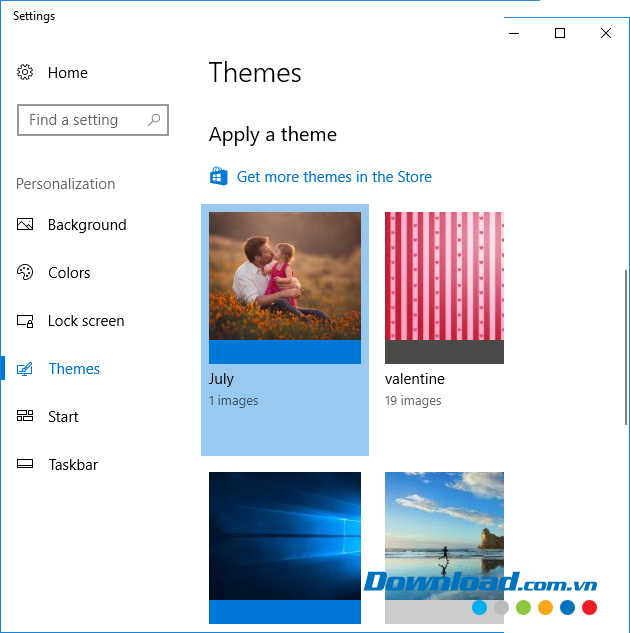
Task: Select the Themes sidebar label
Action: pos(74,369)
